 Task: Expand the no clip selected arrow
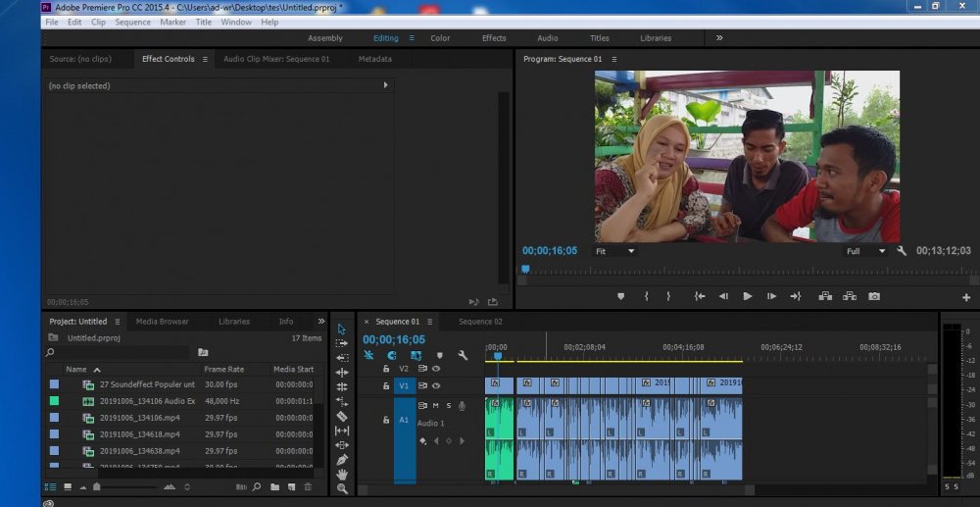point(385,85)
